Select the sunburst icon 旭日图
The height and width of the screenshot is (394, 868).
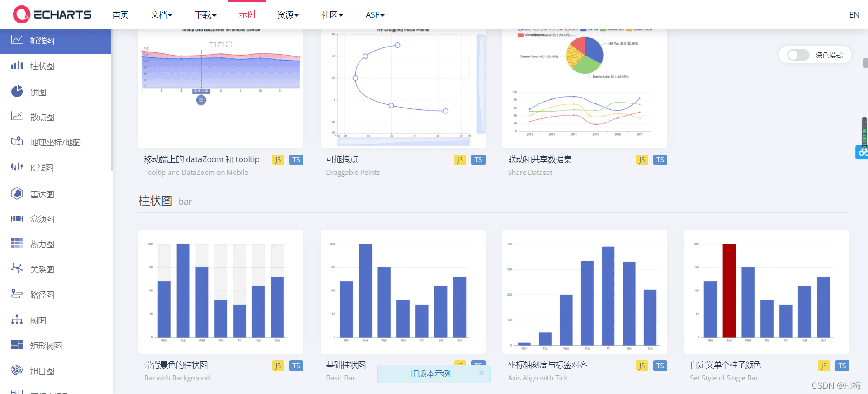click(17, 370)
